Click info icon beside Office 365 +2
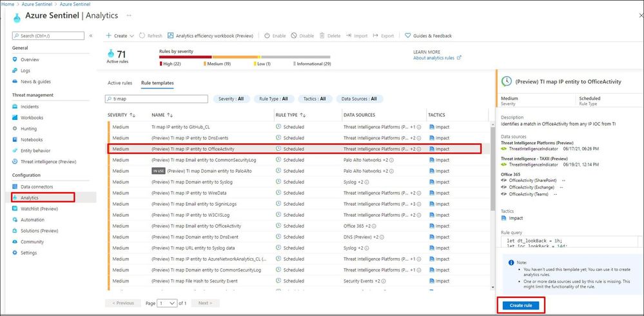This screenshot has height=316, width=644. (x=374, y=226)
